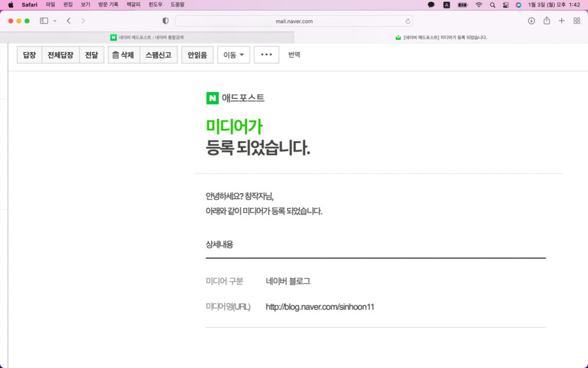Open Spotlight search icon
The image size is (588, 368).
493,5
